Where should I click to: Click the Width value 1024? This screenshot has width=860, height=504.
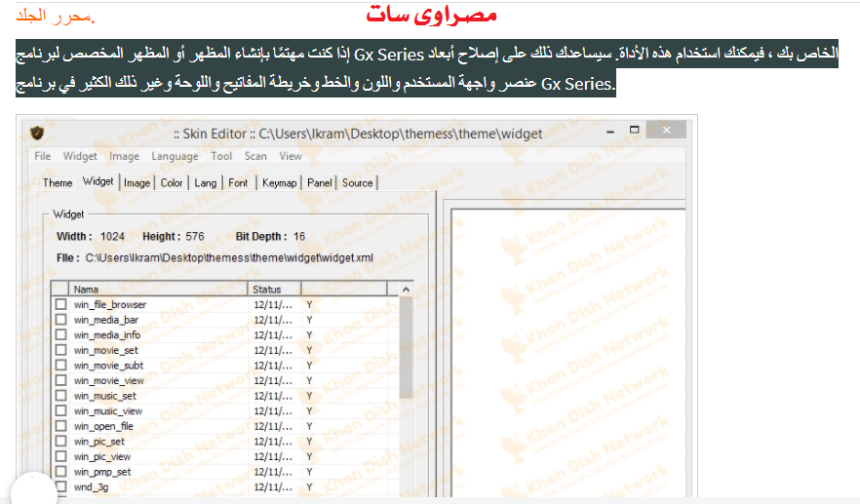point(112,236)
